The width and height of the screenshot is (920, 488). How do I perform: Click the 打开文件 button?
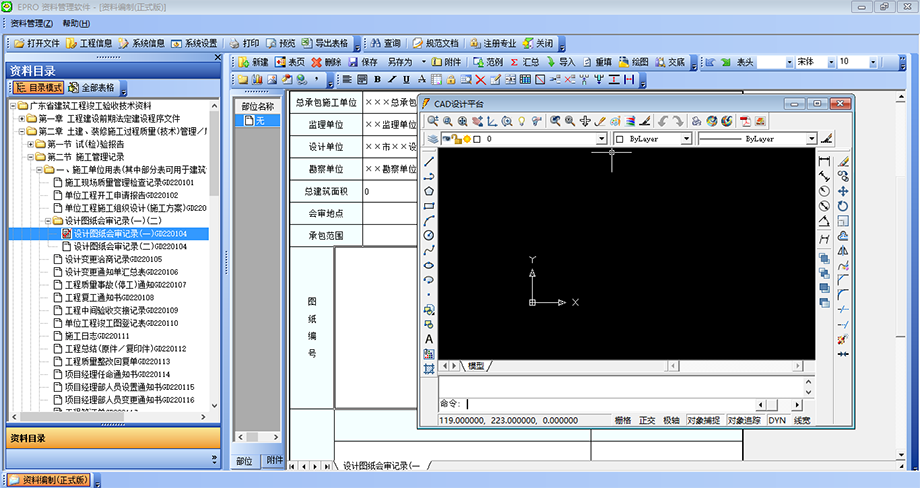click(x=37, y=43)
